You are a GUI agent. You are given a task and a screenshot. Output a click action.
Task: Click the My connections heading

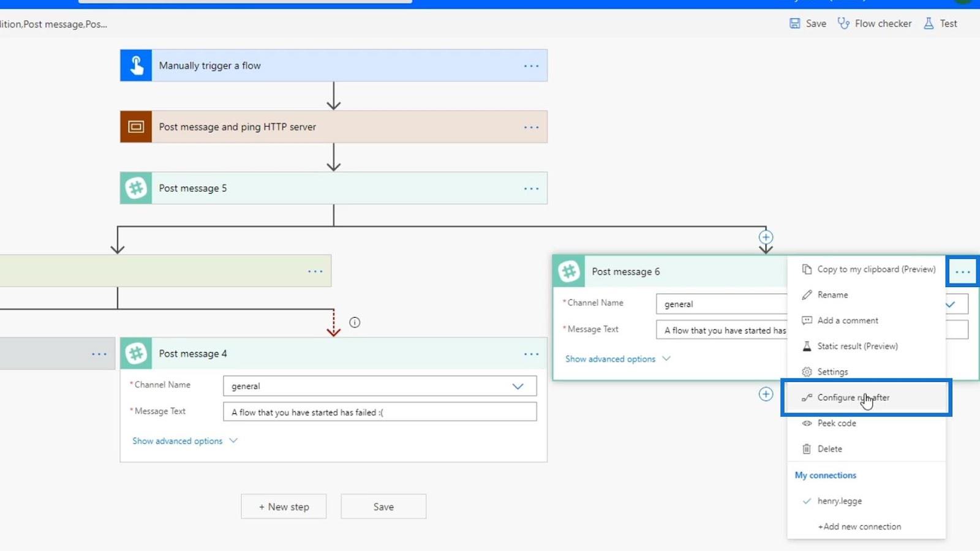tap(825, 475)
